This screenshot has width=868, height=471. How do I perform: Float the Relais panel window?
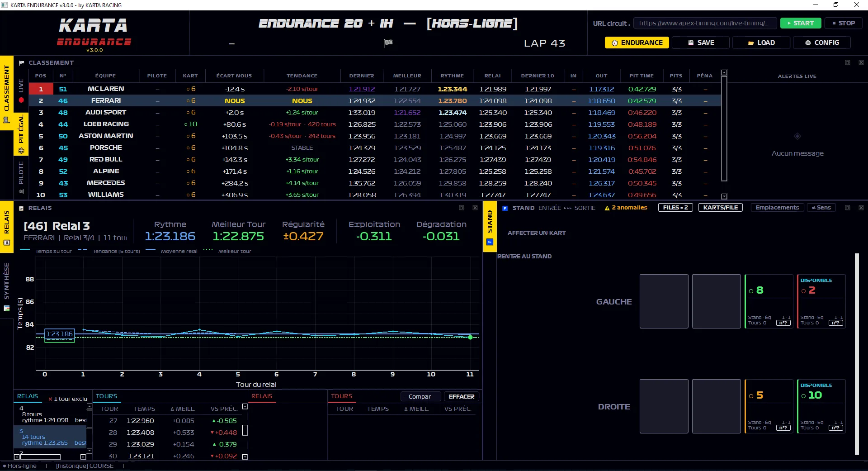pyautogui.click(x=462, y=208)
